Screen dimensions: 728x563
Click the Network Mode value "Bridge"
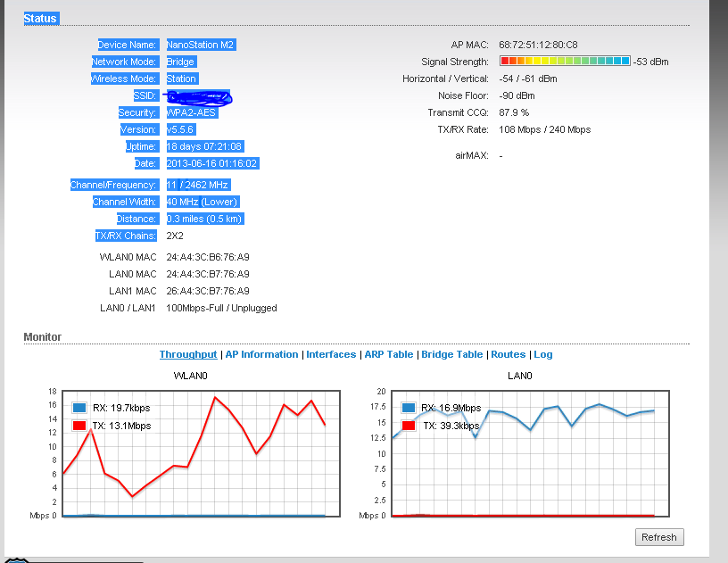(x=180, y=62)
